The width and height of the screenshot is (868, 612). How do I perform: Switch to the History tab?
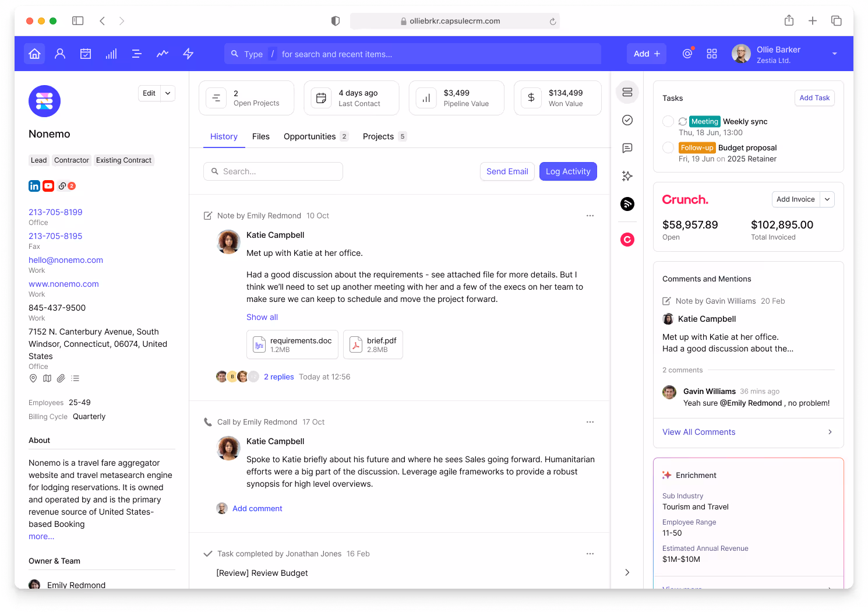tap(224, 136)
